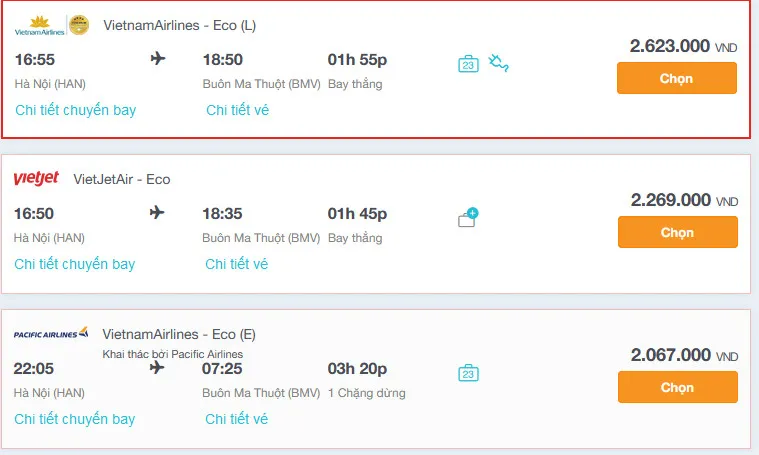
Task: Show Chi tiết chuyến bay for 22:05 flight
Action: pos(75,419)
